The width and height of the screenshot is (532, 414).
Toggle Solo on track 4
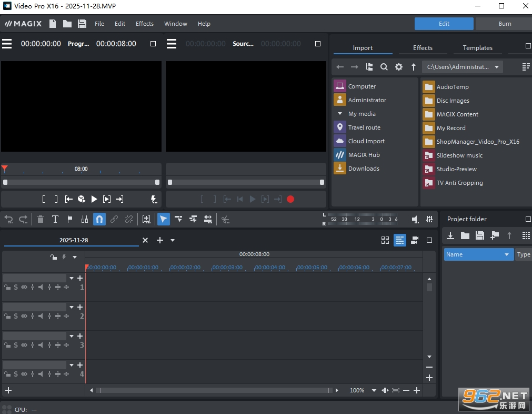[x=16, y=374]
